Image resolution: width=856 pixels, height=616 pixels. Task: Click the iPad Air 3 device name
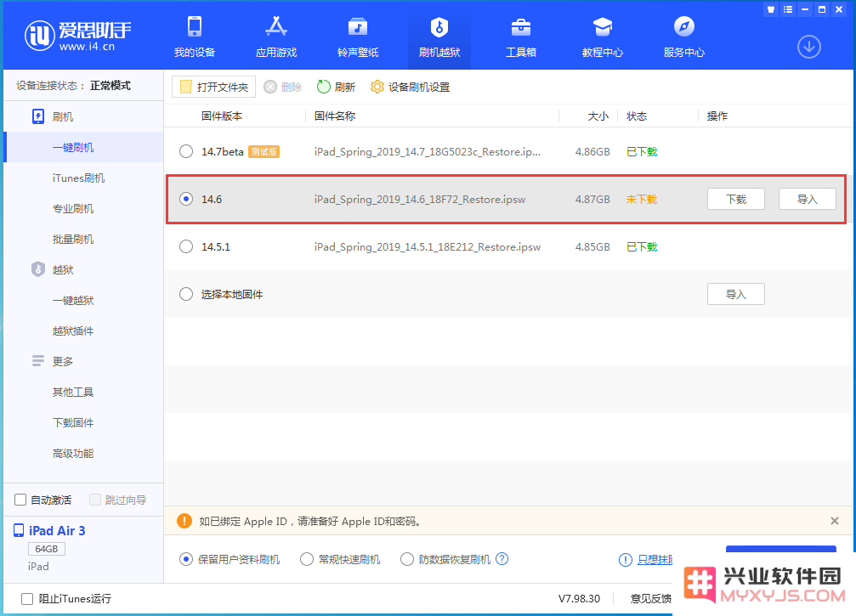[x=57, y=531]
